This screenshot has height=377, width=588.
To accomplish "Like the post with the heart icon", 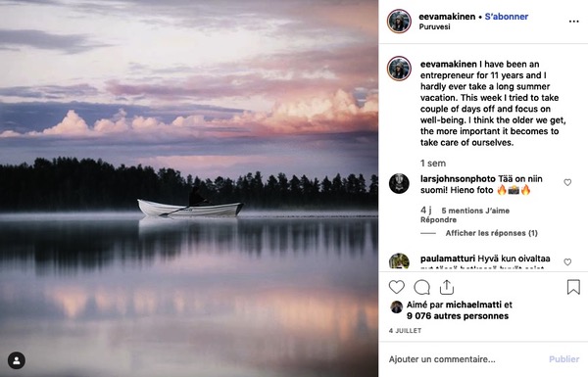I will 396,287.
